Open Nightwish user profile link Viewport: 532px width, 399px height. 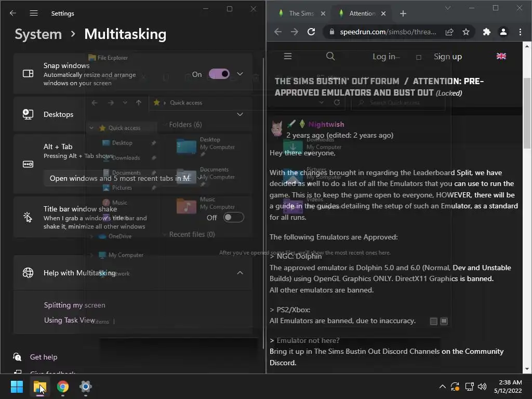click(326, 124)
